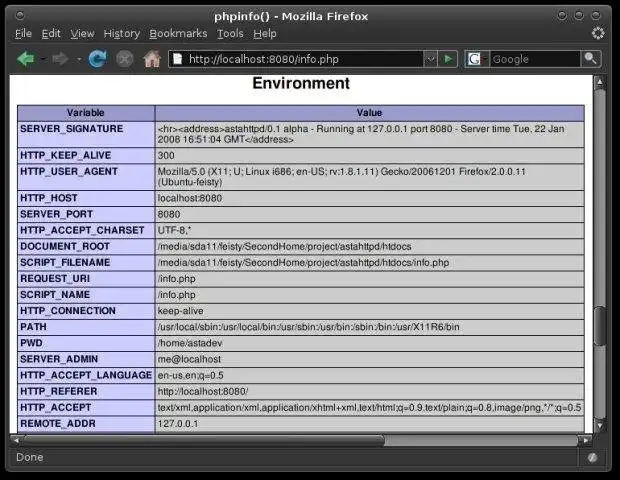Click the window menu button in title bar
The width and height of the screenshot is (620, 480).
click(x=19, y=15)
